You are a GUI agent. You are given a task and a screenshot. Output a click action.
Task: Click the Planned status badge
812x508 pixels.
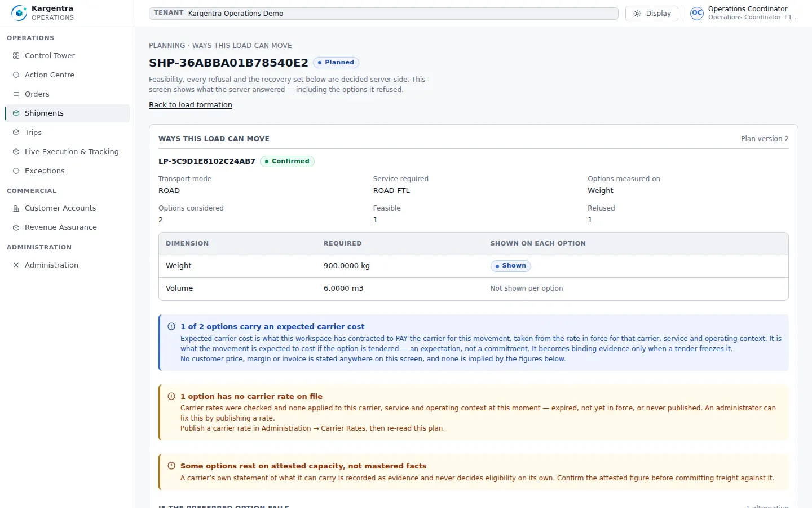[336, 63]
